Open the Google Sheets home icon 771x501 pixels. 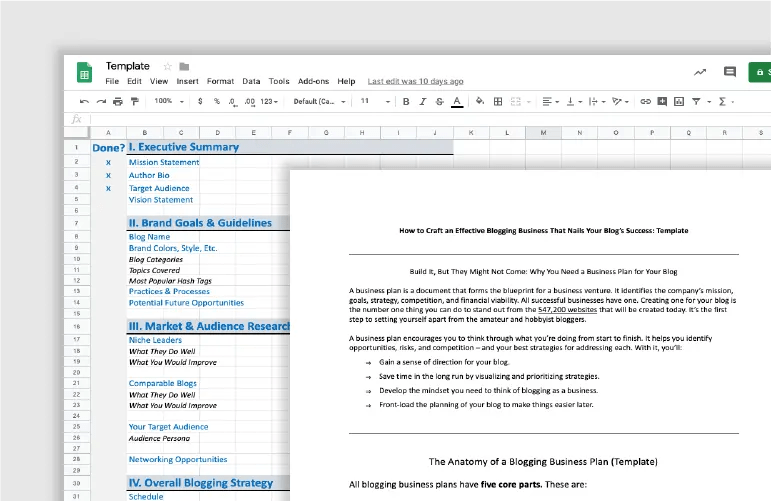click(x=85, y=72)
